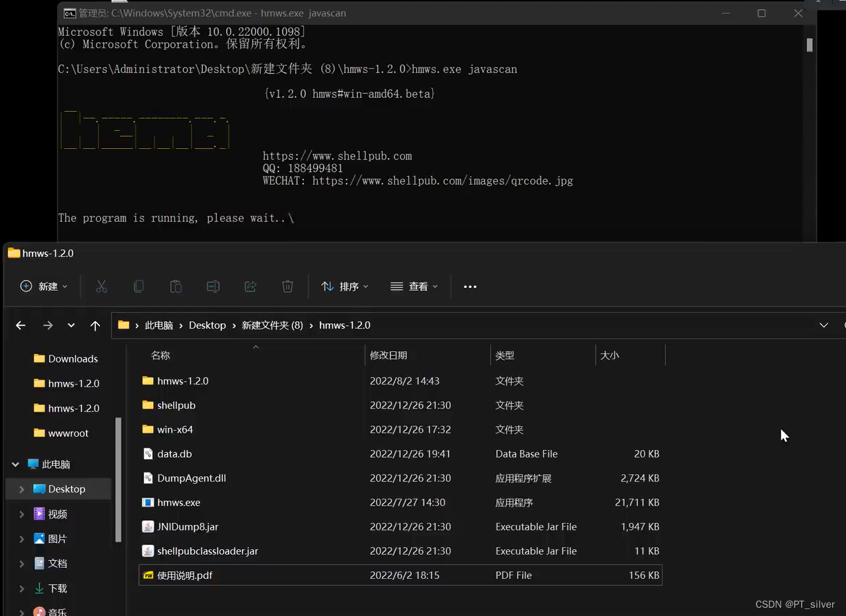This screenshot has width=846, height=616.
Task: Sort by the 大小 column header
Action: click(x=610, y=356)
